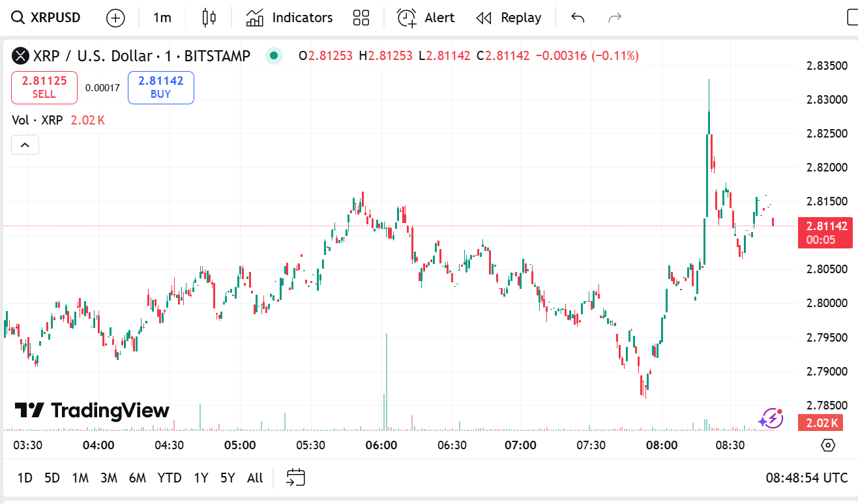Viewport: 858px width, 504px height.
Task: Click the 07:30 time axis label
Action: coord(591,445)
